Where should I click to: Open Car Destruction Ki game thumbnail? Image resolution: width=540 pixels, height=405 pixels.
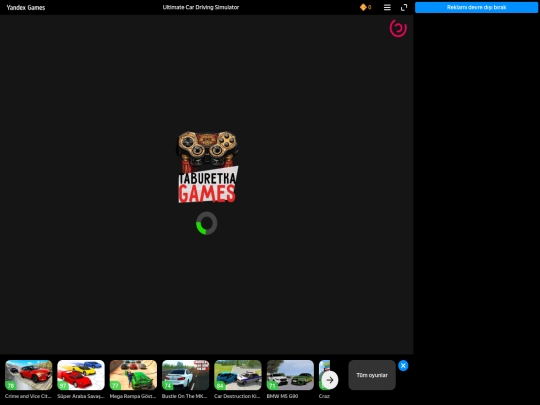(238, 375)
